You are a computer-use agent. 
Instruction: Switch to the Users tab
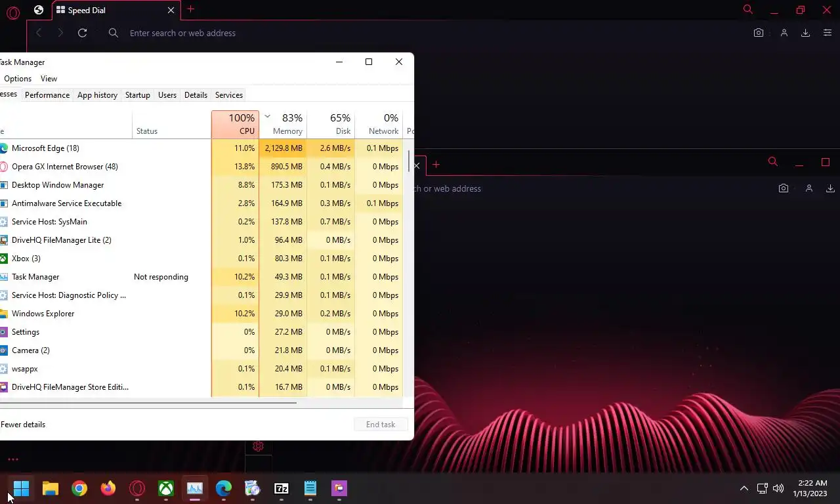(x=167, y=95)
